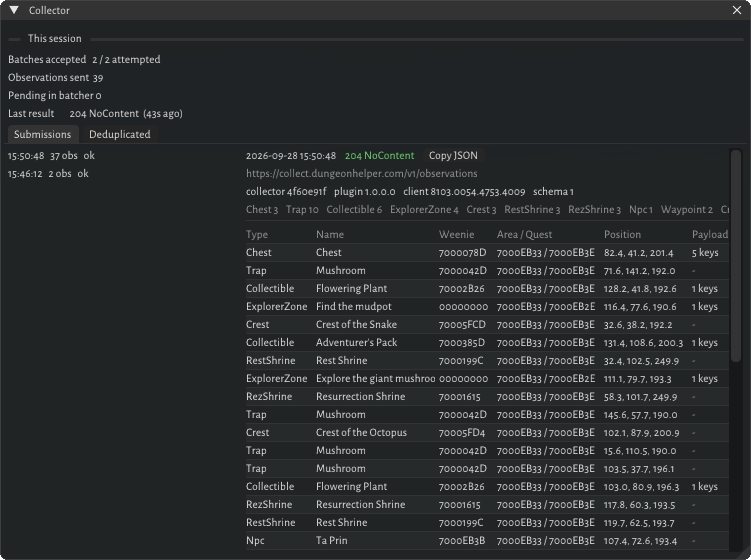
Task: Click weenie 7000078D cell
Action: 462,252
